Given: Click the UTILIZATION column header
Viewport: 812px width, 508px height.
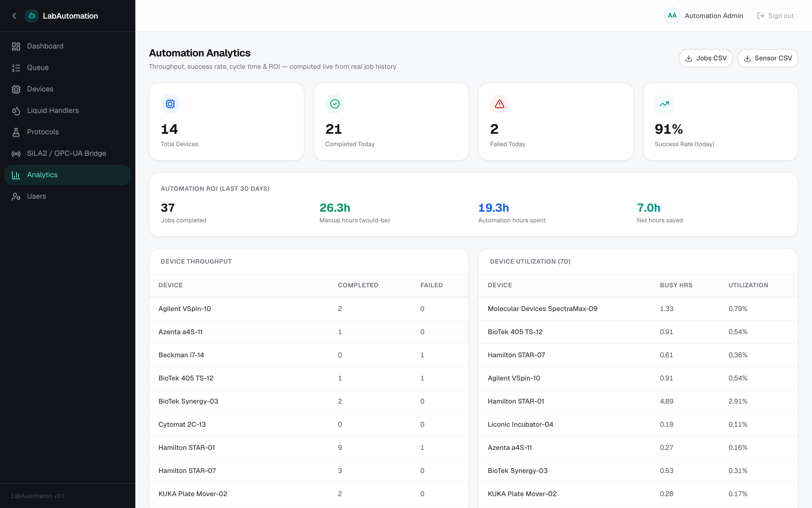Looking at the screenshot, I should coord(748,285).
